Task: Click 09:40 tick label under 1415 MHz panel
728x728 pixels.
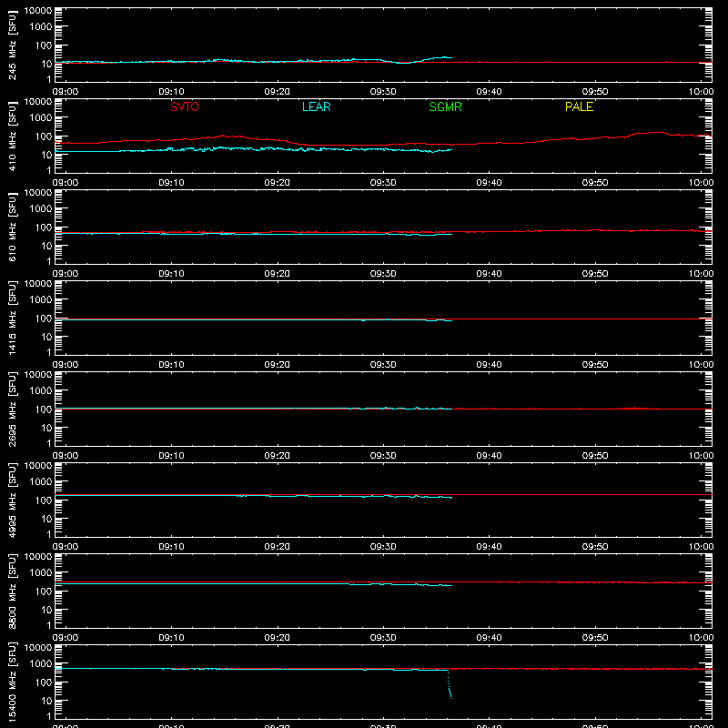Action: 489,365
